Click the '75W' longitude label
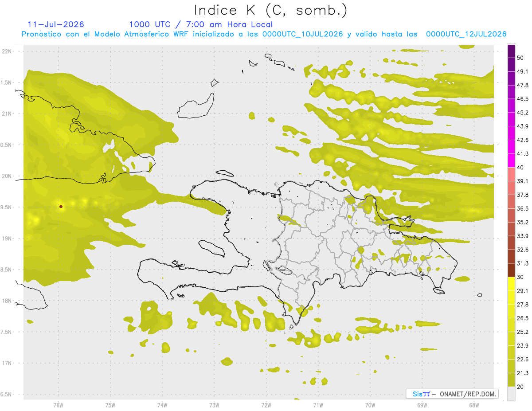This screenshot has width=532, height=411. coord(110,405)
